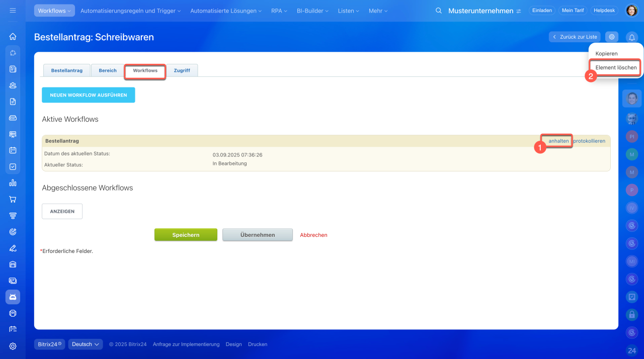Expand the RPA menu
This screenshot has height=359, width=644.
coord(279,11)
